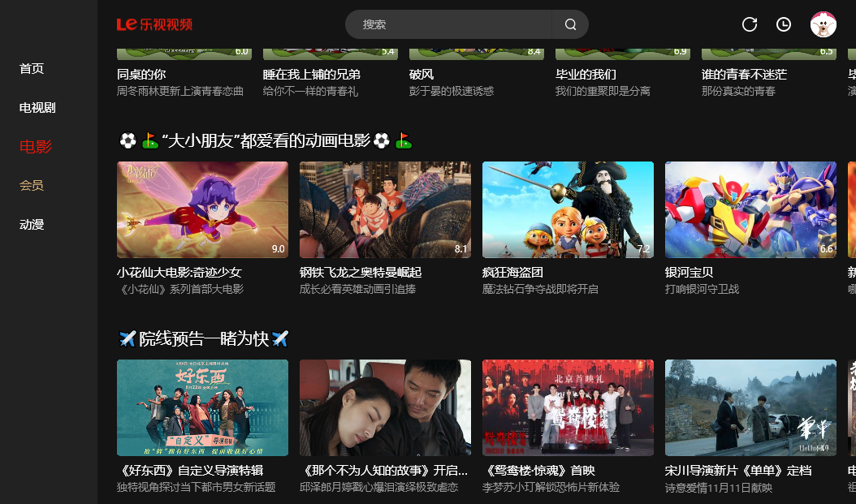Click subtitle 周冬雨林更新上演青春恋曲

(180, 91)
